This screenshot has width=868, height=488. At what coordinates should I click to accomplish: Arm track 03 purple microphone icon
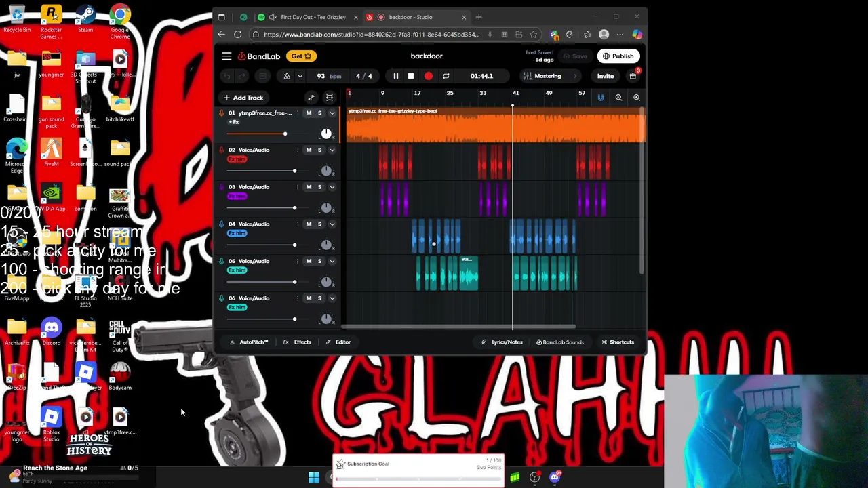coord(221,187)
